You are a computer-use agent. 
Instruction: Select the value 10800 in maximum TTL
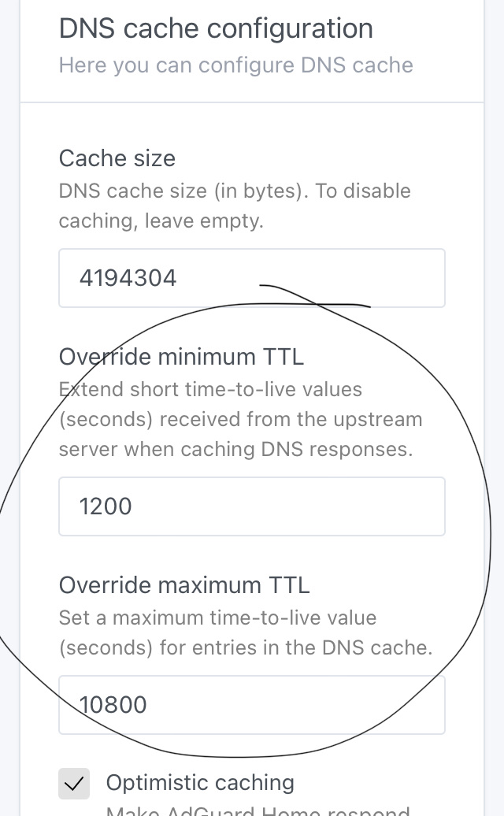113,705
